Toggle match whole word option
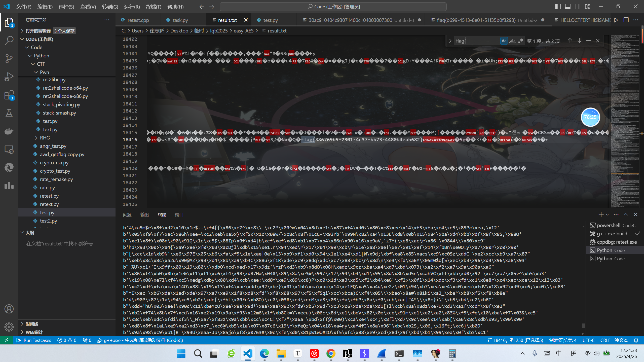 (512, 41)
